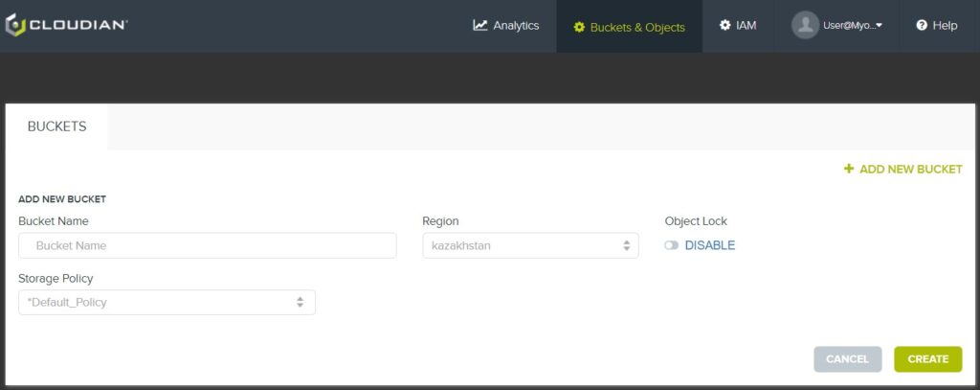
Task: Click the DISABLE label of Object Lock
Action: point(710,245)
